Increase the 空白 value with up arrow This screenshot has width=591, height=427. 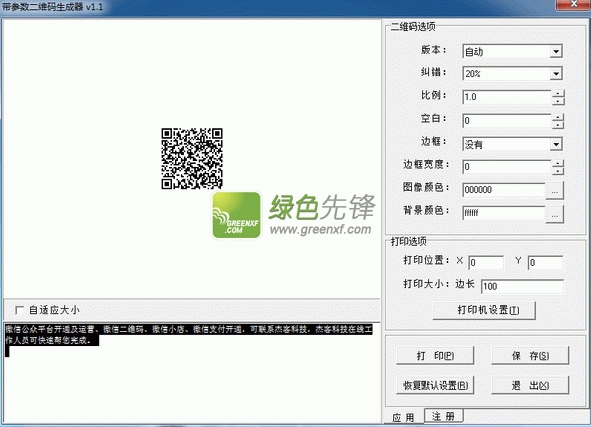click(x=558, y=117)
